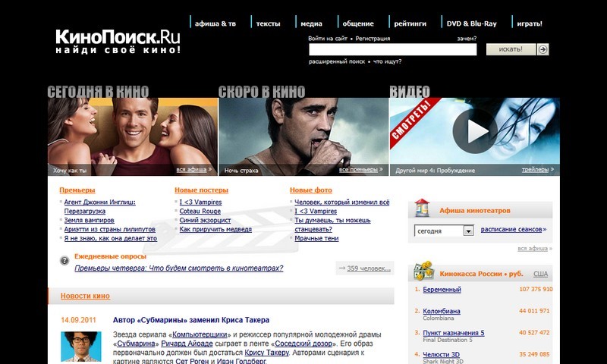Screen dimensions: 607x364
Task: Click the что ищут? link
Action: (387, 61)
